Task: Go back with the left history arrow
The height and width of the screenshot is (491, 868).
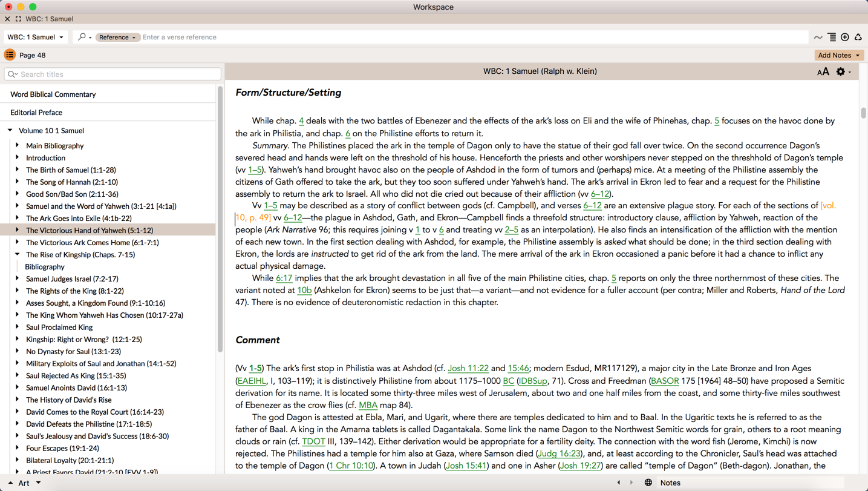Action: (618, 483)
